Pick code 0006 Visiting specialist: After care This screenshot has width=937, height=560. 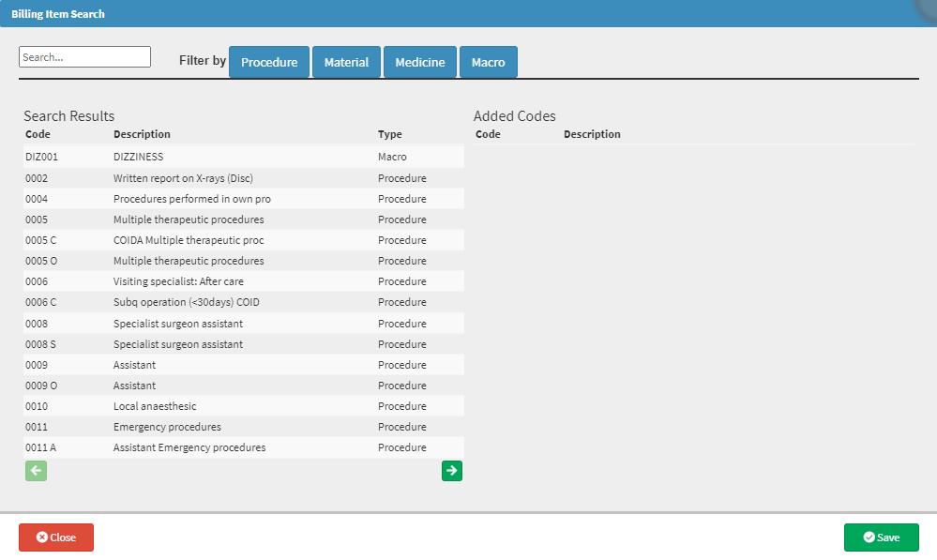(x=178, y=281)
